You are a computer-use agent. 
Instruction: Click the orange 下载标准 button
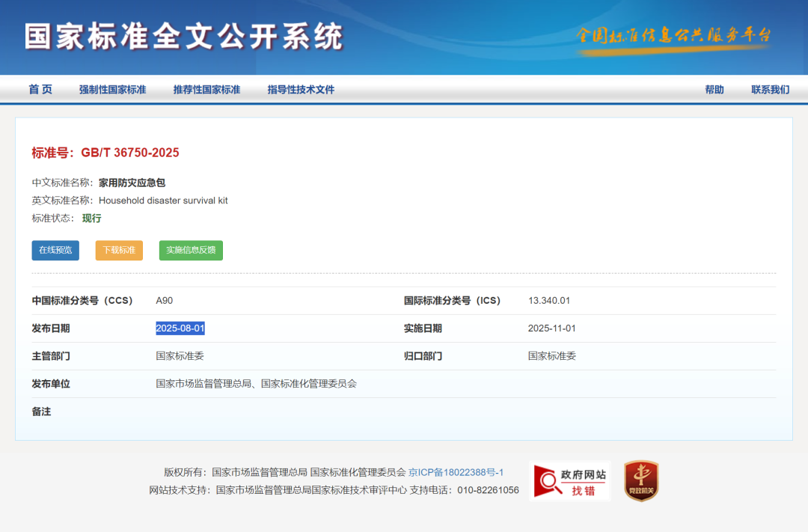click(x=119, y=250)
